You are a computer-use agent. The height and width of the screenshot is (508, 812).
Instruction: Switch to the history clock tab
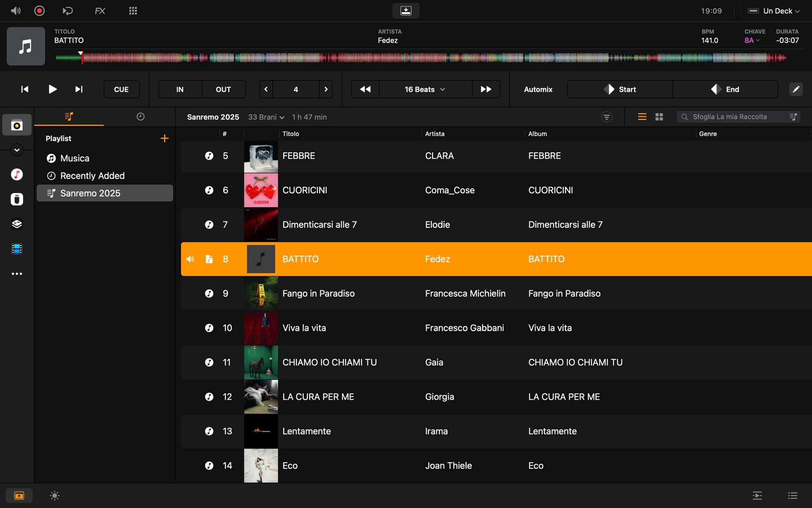click(x=140, y=116)
